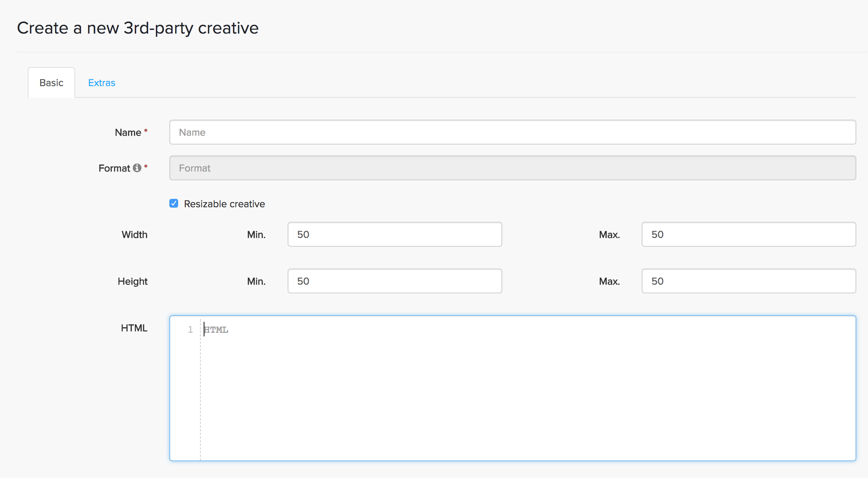The width and height of the screenshot is (868, 478).
Task: Click line number 1 in editor gutter
Action: [190, 330]
